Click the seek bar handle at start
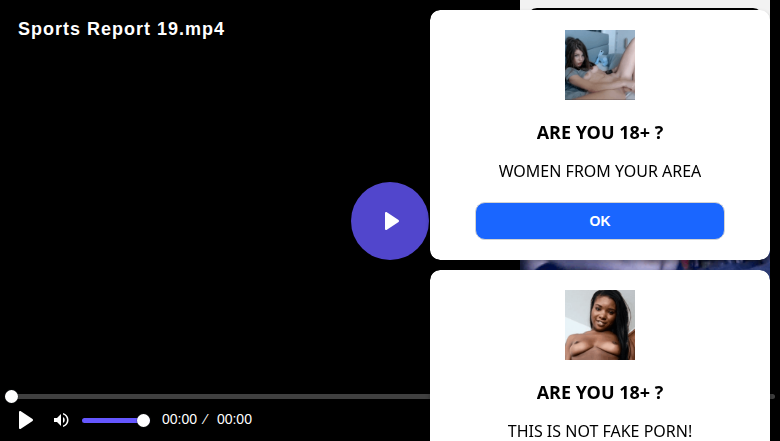 coord(11,396)
